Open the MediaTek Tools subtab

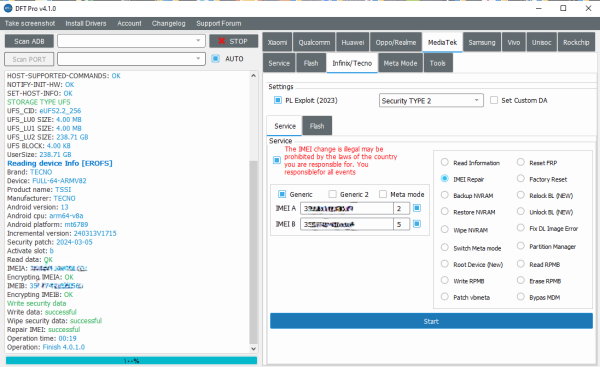[x=438, y=63]
